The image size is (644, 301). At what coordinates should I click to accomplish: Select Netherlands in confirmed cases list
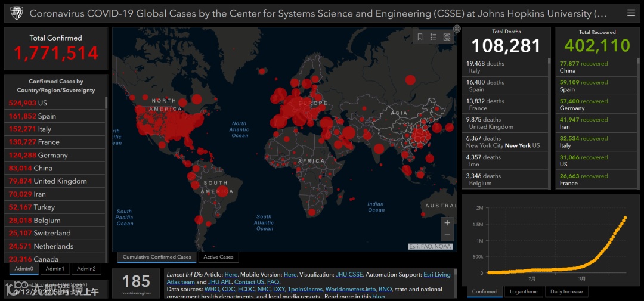56,246
